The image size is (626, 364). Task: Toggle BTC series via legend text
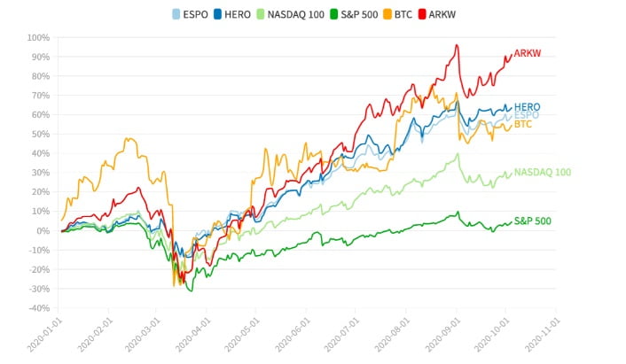click(403, 14)
